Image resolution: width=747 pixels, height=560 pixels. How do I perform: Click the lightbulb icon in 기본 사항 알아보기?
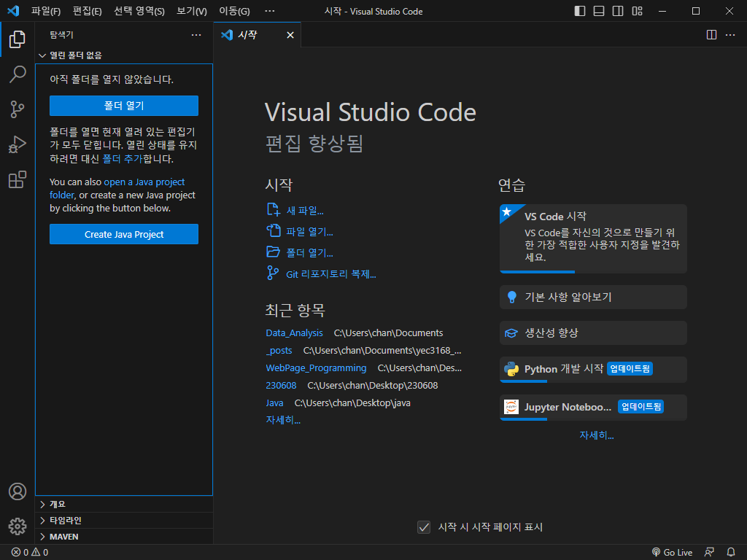(511, 297)
